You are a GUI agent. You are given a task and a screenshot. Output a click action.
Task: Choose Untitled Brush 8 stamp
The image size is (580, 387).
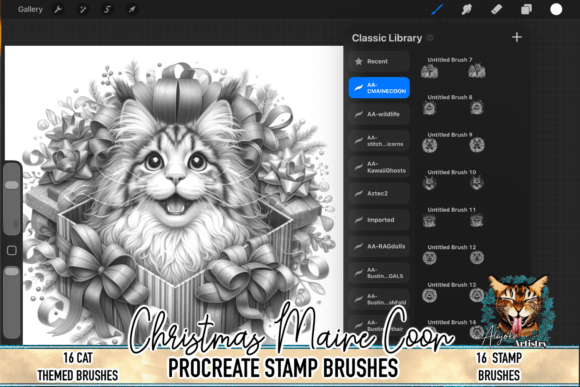tap(453, 105)
